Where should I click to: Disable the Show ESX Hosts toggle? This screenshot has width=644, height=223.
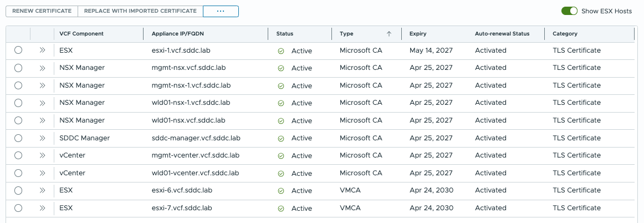click(569, 11)
